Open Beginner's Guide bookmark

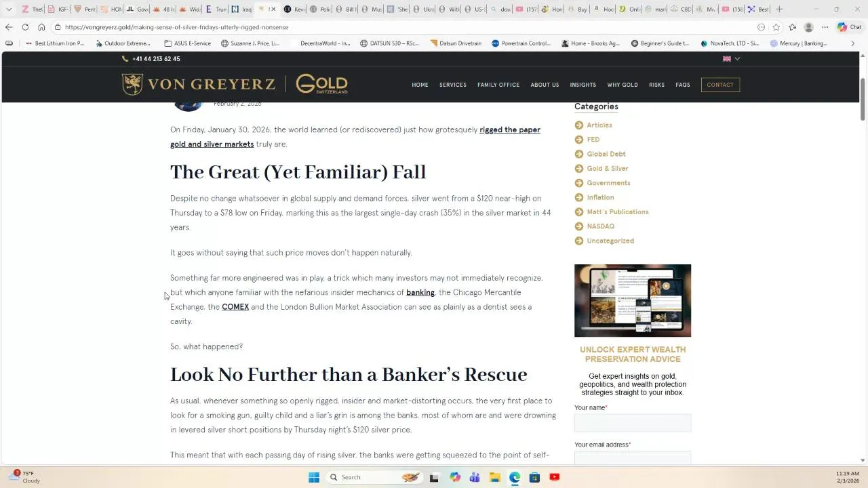click(660, 43)
